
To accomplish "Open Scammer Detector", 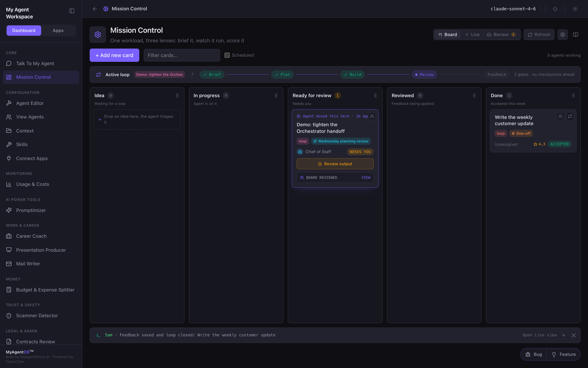I will [41, 315].
